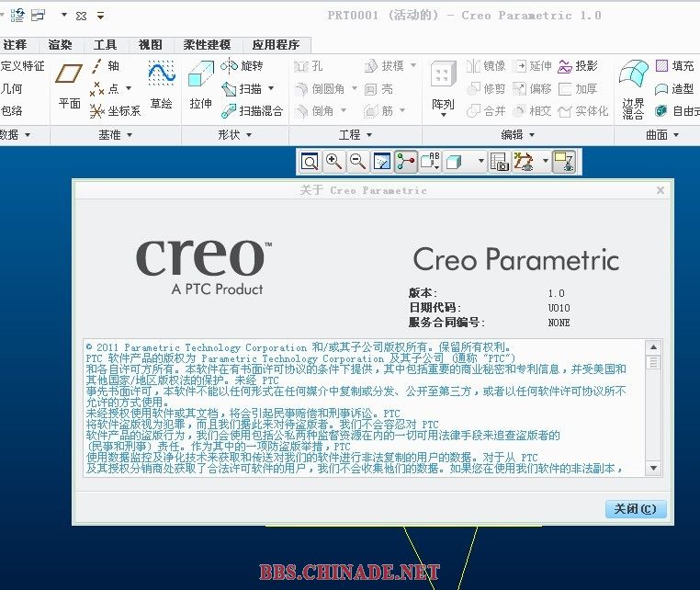Create a 坐标系 coordinate system
Screen dimensions: 700x590
[x=115, y=110]
